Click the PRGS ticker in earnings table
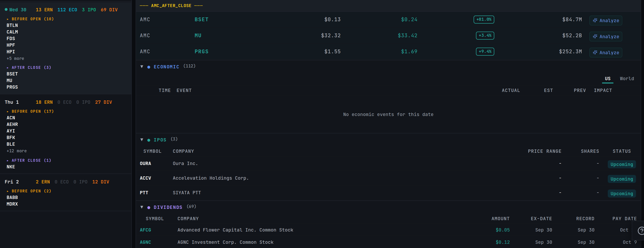 [201, 52]
